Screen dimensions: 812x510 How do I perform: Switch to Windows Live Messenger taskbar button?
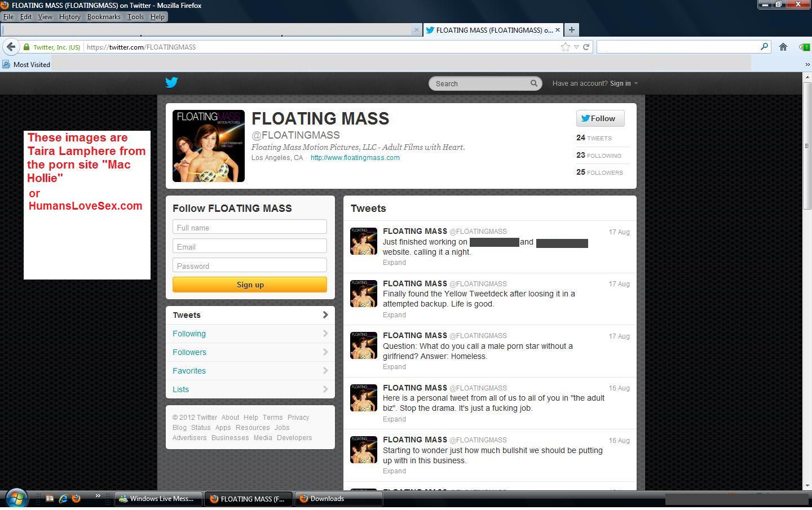[157, 499]
